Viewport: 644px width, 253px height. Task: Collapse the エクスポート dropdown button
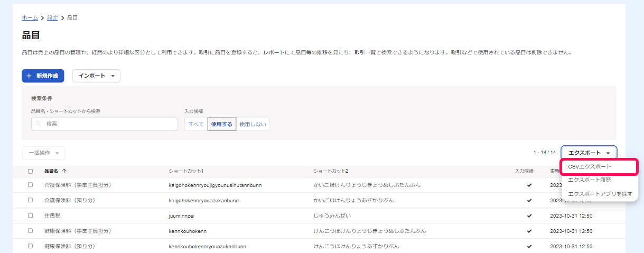click(589, 153)
